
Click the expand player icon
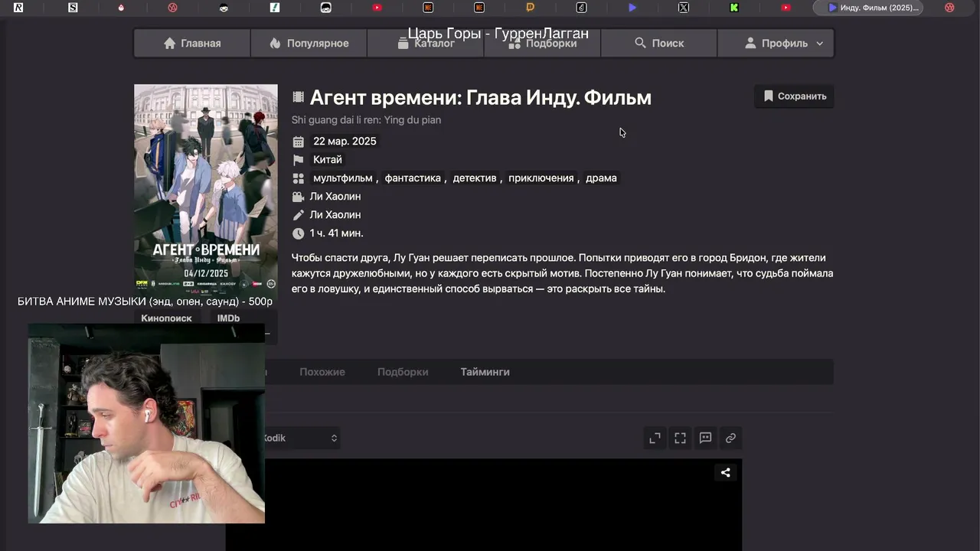click(655, 438)
